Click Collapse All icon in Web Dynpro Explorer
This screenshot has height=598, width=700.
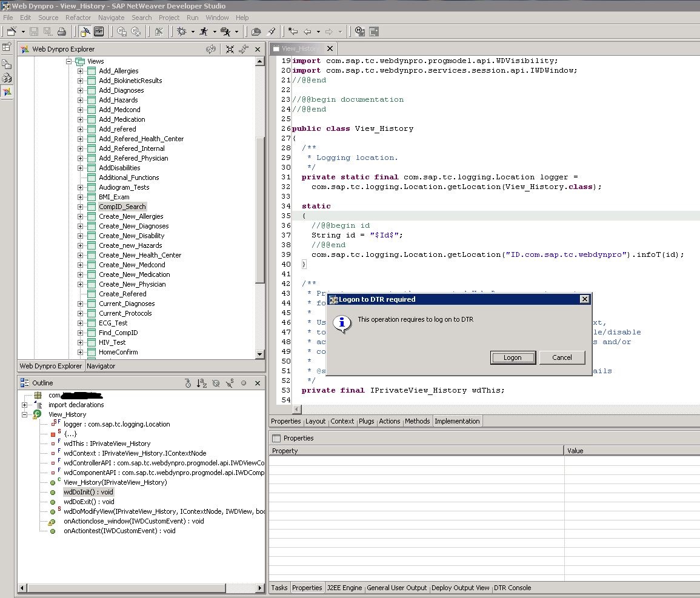[230, 49]
